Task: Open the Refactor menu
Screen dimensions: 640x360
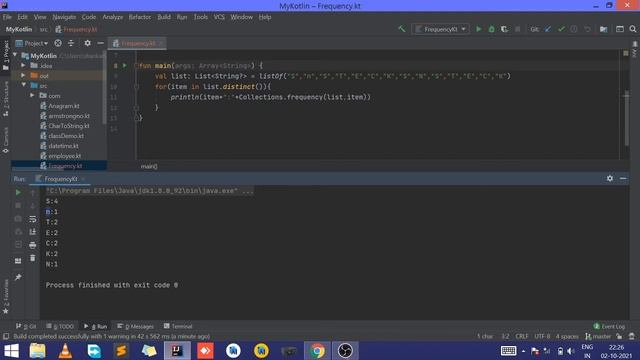Action: point(140,17)
